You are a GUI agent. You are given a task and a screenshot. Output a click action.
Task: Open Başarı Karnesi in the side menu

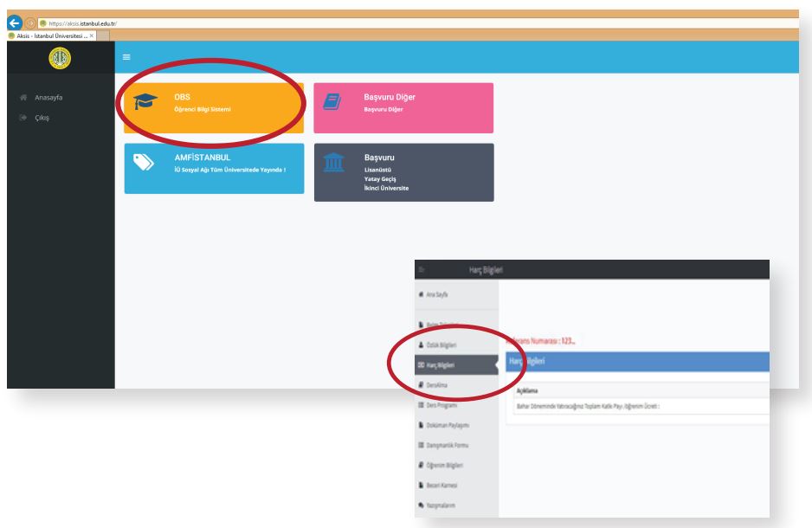pos(437,485)
